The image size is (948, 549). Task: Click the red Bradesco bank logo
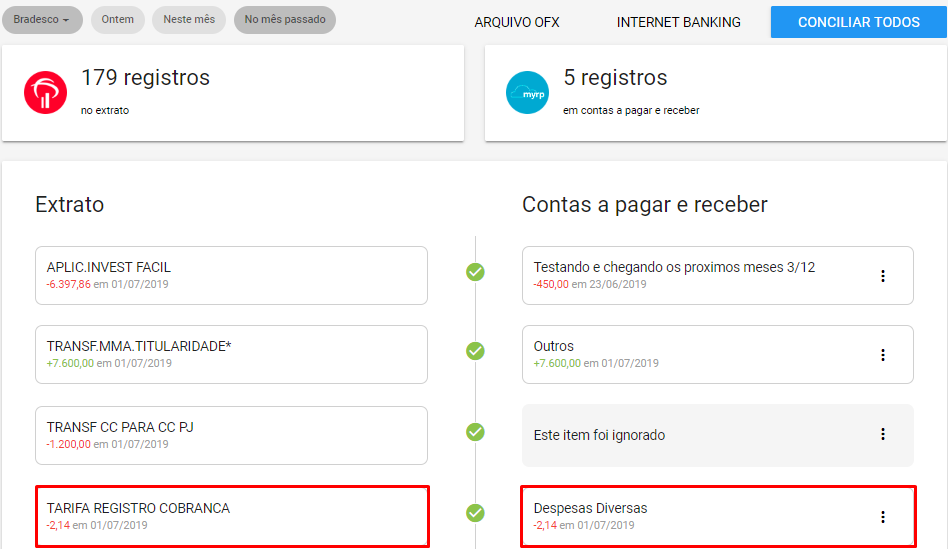pos(45,93)
